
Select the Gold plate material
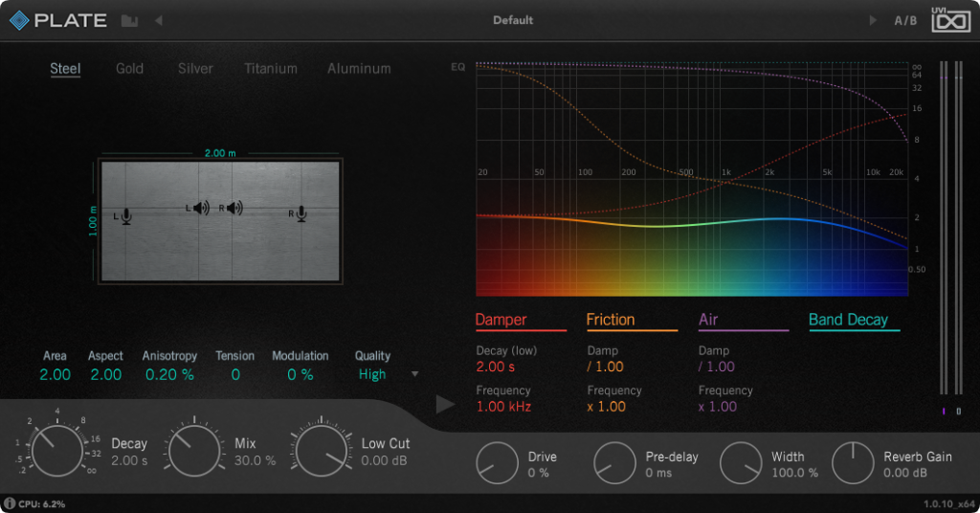(x=129, y=69)
